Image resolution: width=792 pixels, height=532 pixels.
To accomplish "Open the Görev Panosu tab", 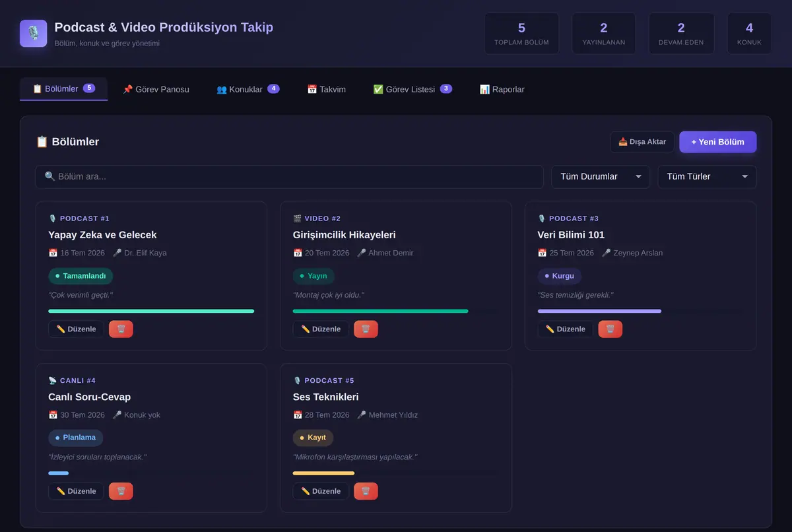I will 156,89.
